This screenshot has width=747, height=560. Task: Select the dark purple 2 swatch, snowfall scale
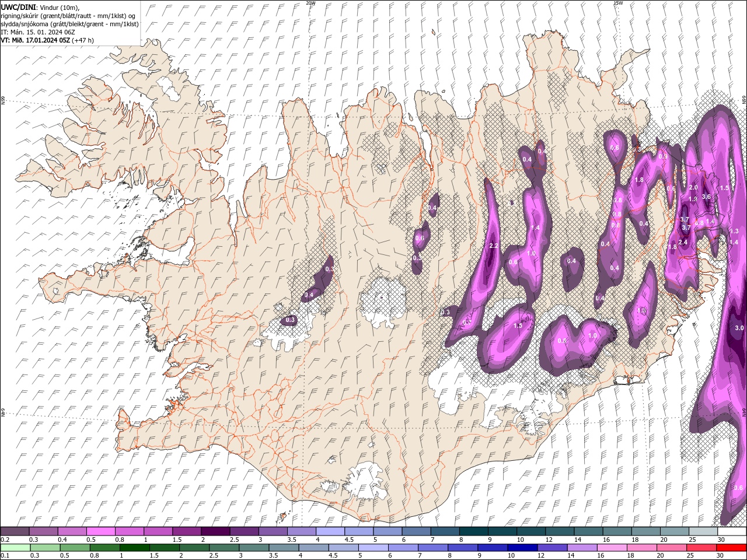215,531
